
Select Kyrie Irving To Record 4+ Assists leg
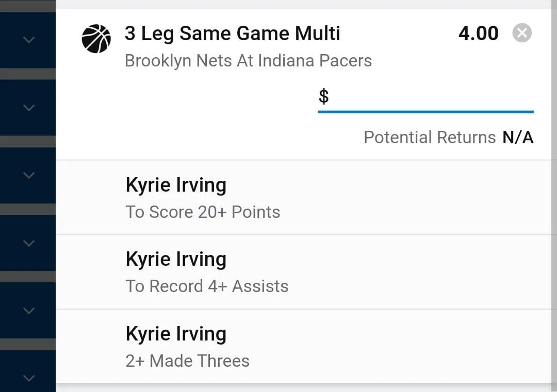pos(304,272)
